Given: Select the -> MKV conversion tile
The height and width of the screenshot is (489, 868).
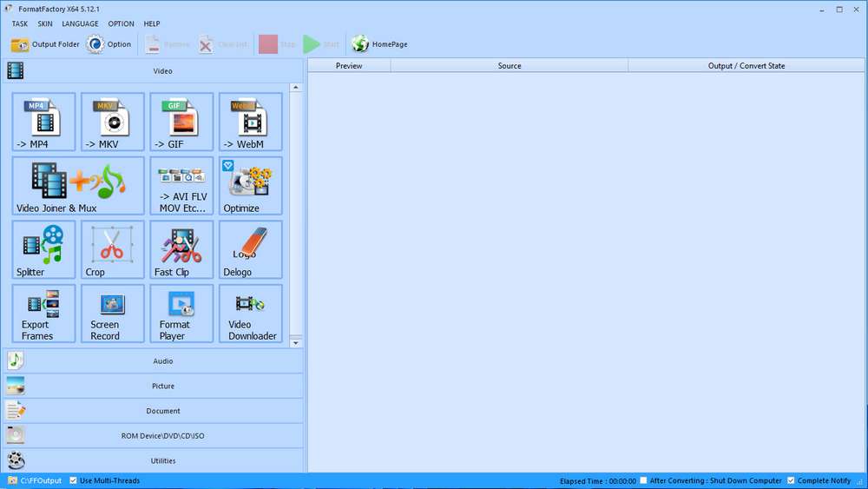Looking at the screenshot, I should 113,122.
